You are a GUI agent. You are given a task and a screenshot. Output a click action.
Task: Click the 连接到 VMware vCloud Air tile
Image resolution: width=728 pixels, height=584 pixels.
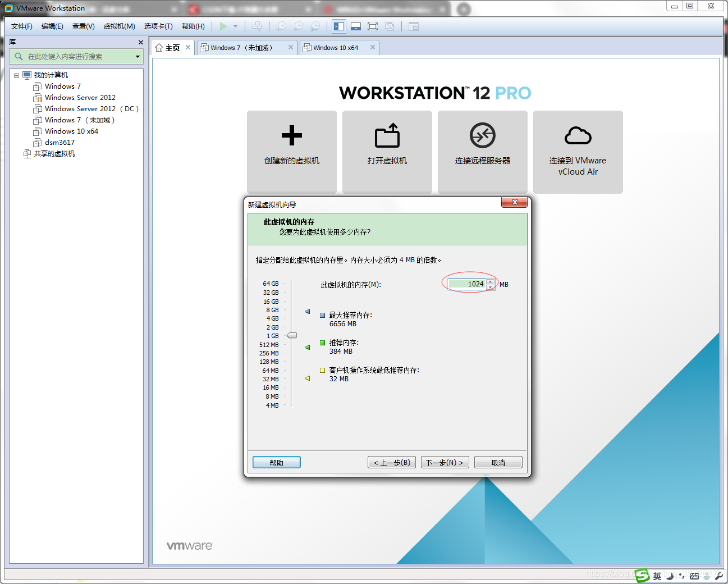pyautogui.click(x=578, y=152)
